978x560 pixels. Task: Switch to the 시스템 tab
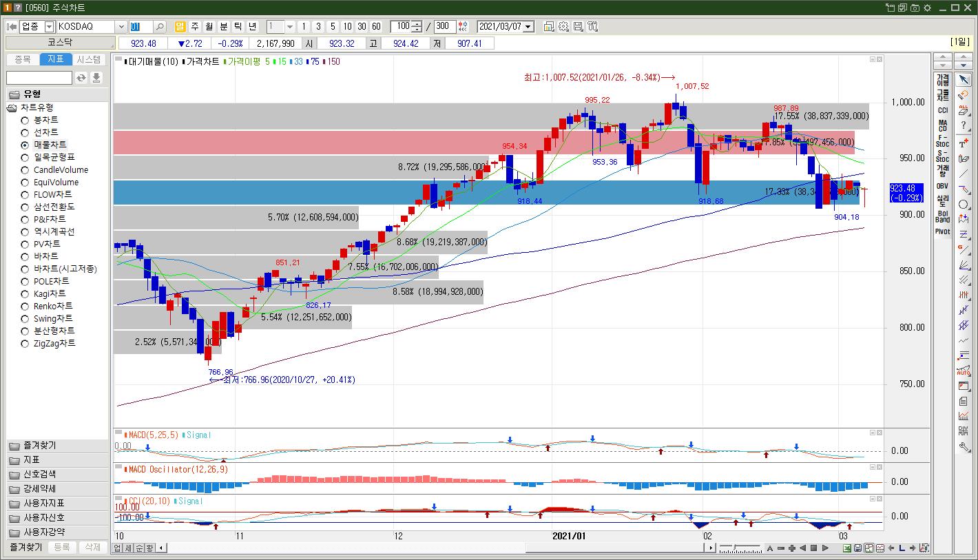[x=90, y=60]
